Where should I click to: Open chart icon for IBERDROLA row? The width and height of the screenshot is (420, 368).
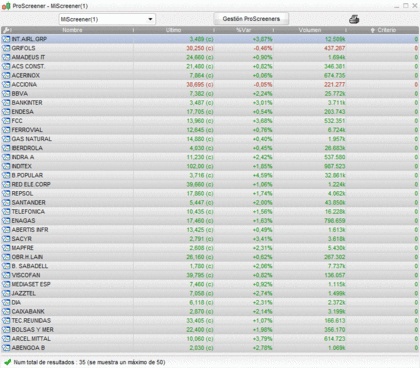click(x=6, y=148)
